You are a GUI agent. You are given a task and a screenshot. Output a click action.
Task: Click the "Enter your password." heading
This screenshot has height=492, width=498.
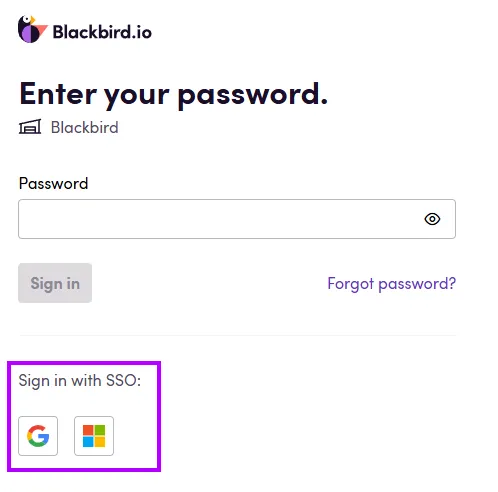[174, 94]
